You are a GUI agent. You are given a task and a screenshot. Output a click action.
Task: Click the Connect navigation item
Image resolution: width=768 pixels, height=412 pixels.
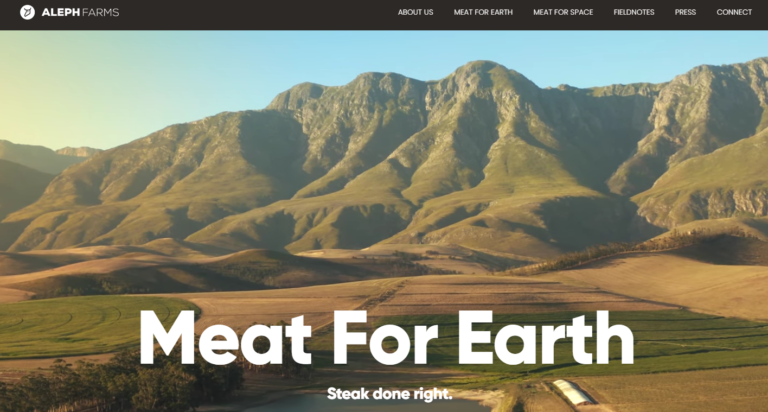tap(734, 12)
